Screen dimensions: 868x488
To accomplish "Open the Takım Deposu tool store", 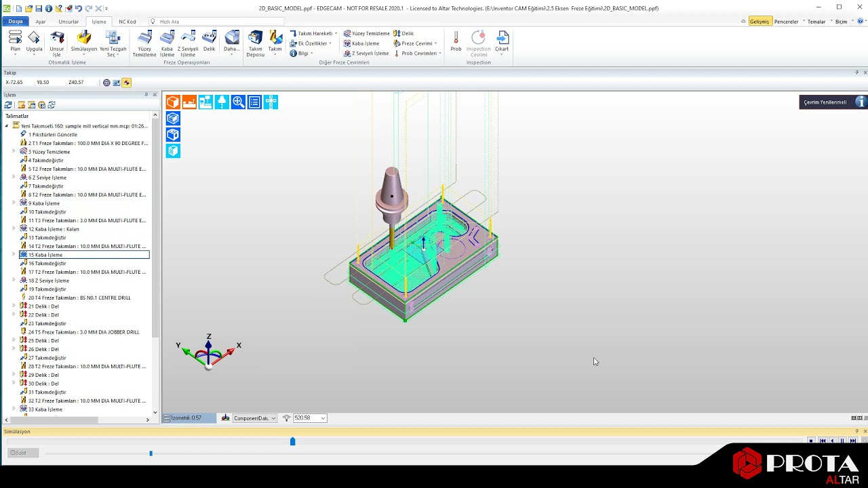I will click(x=255, y=43).
